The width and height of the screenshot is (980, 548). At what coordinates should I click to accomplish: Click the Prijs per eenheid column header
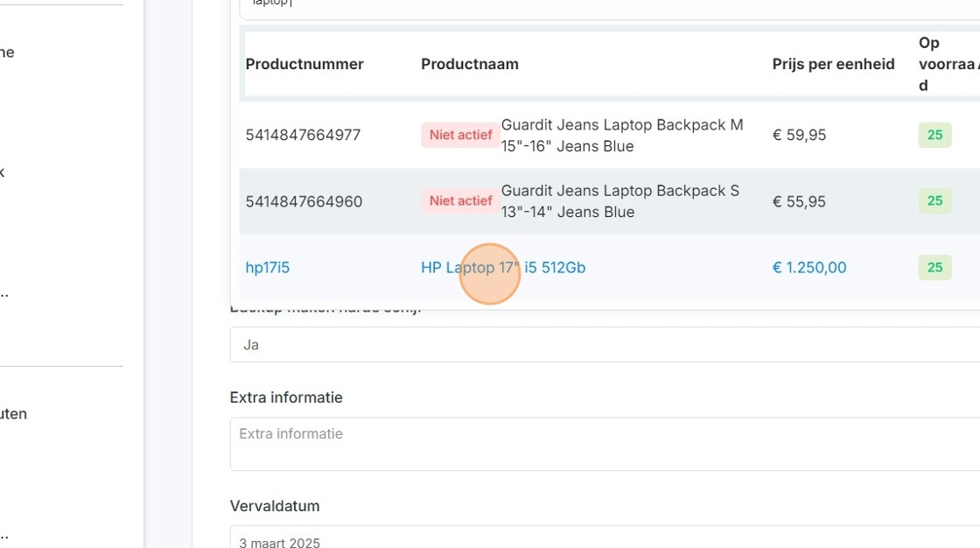click(833, 64)
